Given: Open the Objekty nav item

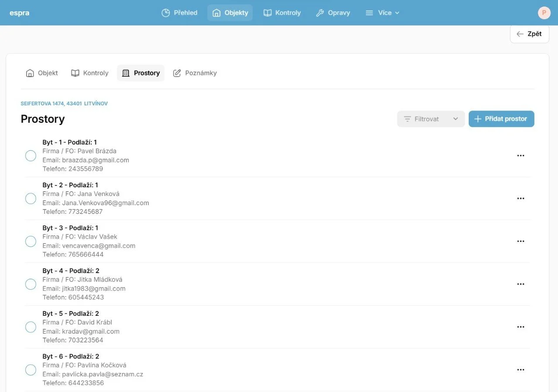Looking at the screenshot, I should (x=230, y=13).
